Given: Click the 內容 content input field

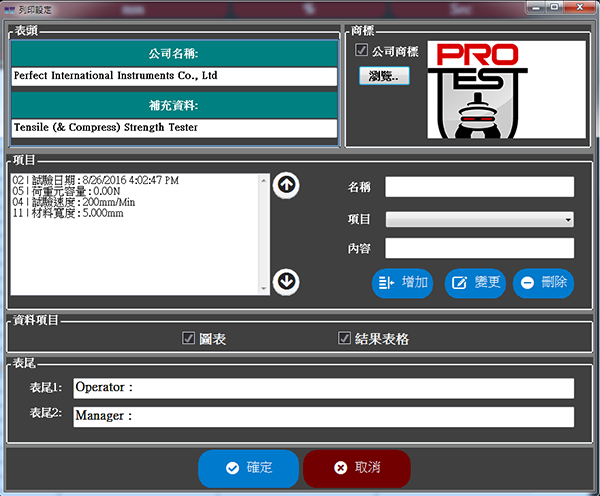Looking at the screenshot, I should (x=479, y=248).
